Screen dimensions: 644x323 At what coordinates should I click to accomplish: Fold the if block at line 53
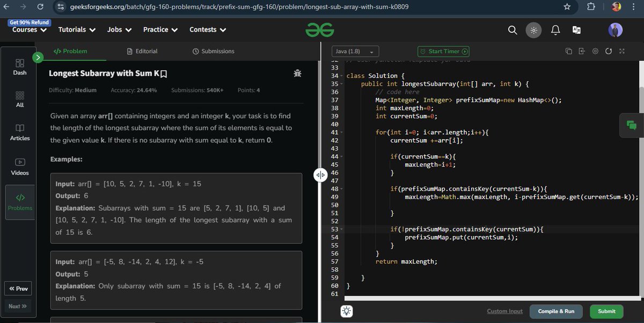click(x=341, y=229)
